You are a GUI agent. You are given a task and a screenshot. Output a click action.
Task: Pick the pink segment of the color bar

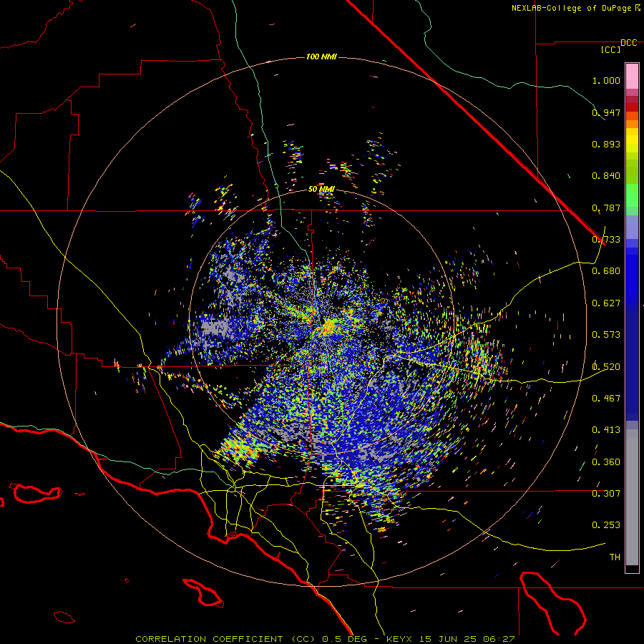pyautogui.click(x=632, y=76)
